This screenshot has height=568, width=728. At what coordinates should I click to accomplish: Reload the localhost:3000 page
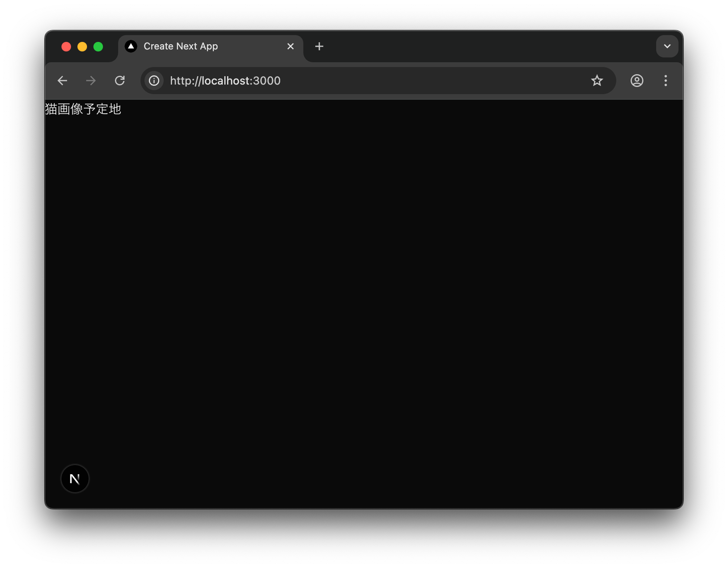(x=120, y=81)
